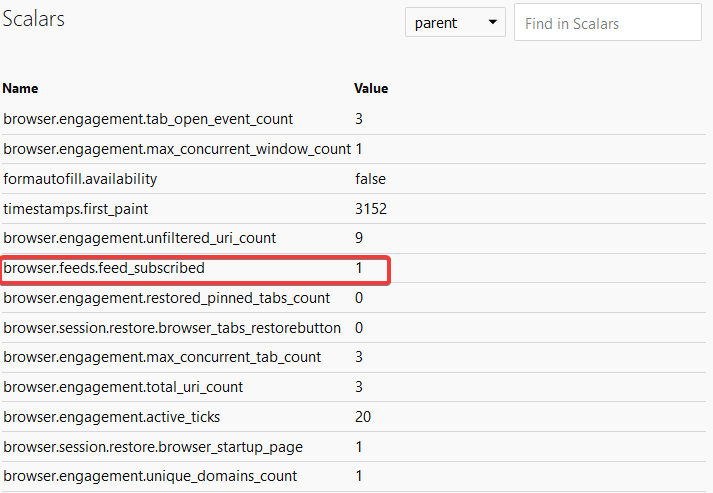The width and height of the screenshot is (713, 493).
Task: Click the browser.engagement.restored_pinned_tabs_count name
Action: (166, 298)
